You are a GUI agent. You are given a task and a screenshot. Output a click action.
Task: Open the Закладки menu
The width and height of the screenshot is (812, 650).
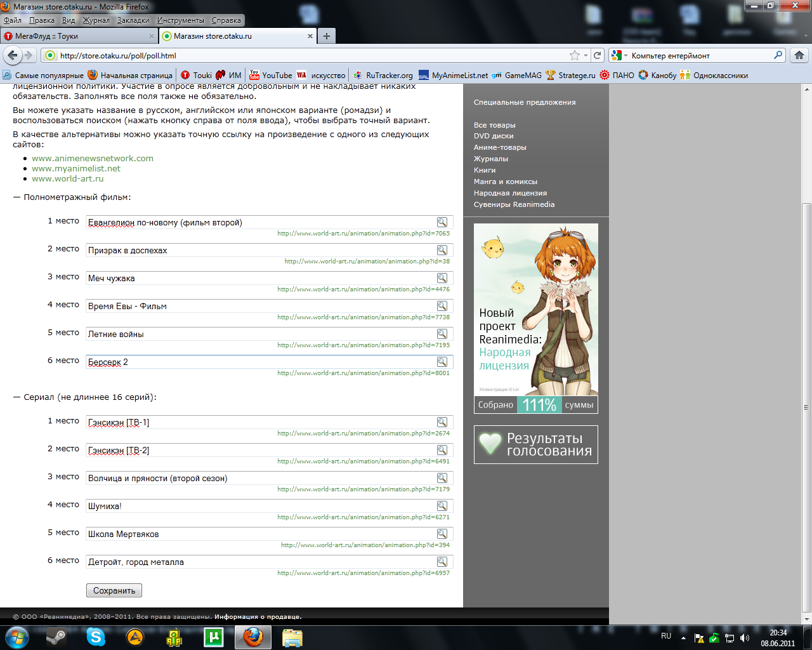click(x=133, y=20)
